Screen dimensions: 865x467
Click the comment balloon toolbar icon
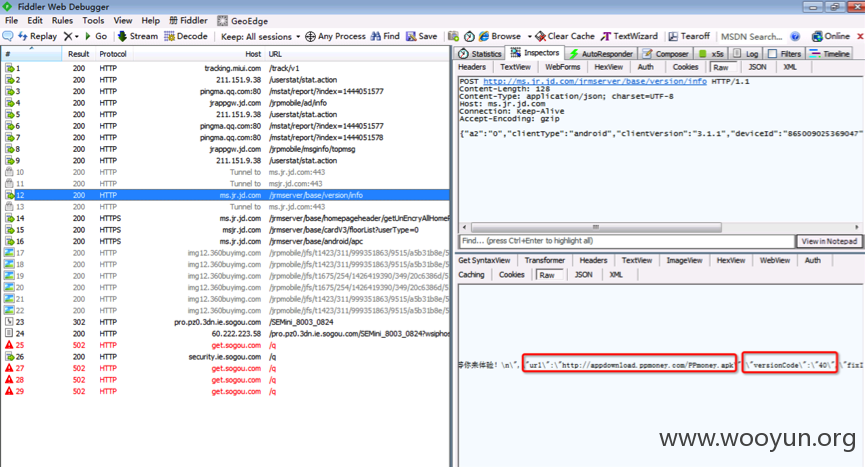click(8, 36)
